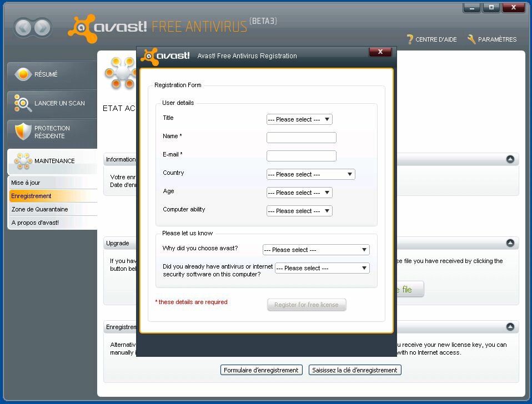Open the Country dropdown
The height and width of the screenshot is (404, 532).
(310, 174)
